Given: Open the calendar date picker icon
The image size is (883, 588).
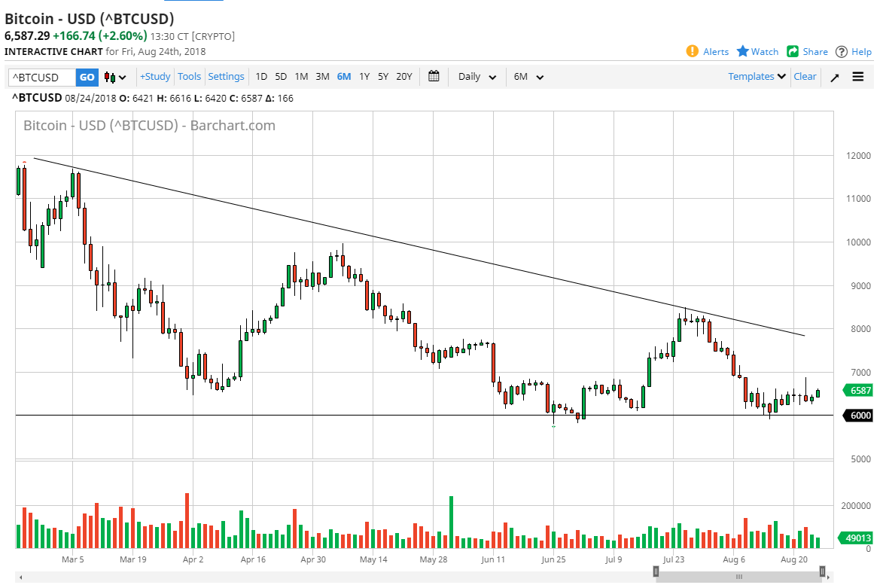Looking at the screenshot, I should 434,76.
